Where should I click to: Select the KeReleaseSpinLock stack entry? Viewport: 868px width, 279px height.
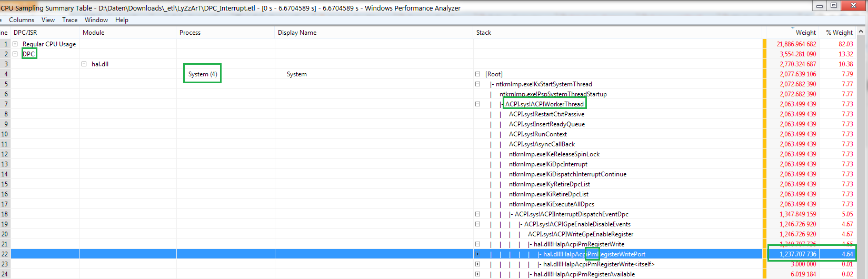coord(554,154)
